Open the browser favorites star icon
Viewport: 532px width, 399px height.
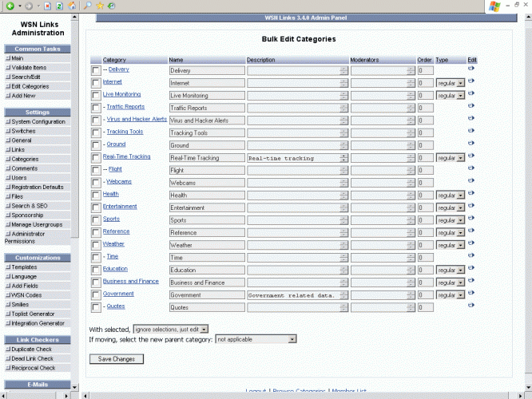click(100, 6)
